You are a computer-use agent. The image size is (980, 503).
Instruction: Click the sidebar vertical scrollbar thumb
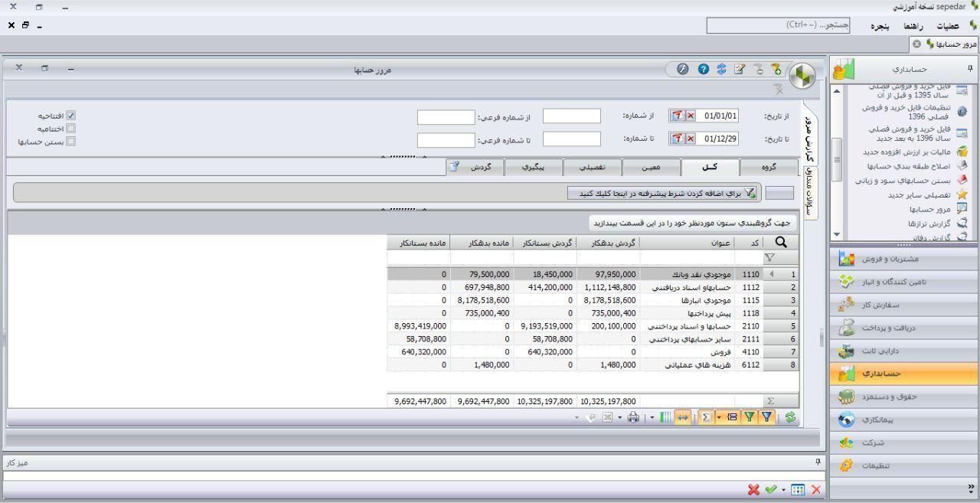coord(837,158)
